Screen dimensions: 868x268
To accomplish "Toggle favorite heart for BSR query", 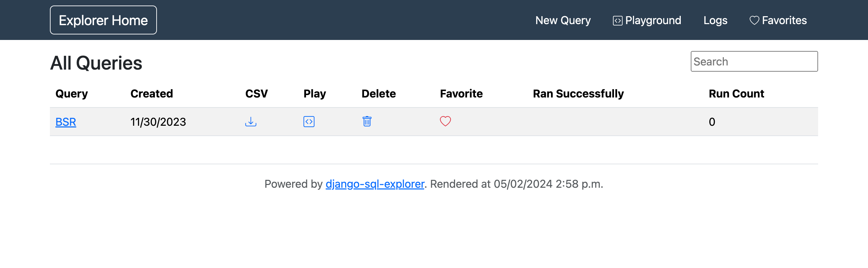I will (x=445, y=121).
